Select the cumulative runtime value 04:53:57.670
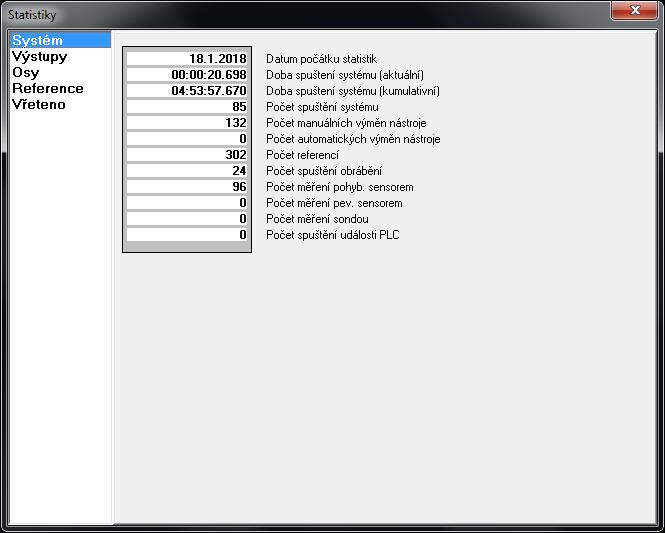Screen dimensions: 665x533 point(187,91)
